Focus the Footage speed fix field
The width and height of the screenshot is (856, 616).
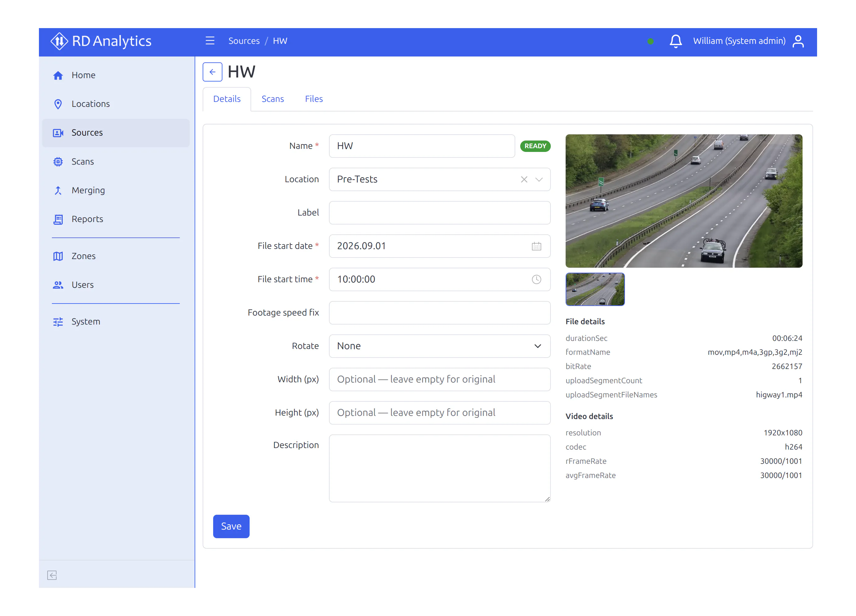(x=439, y=313)
